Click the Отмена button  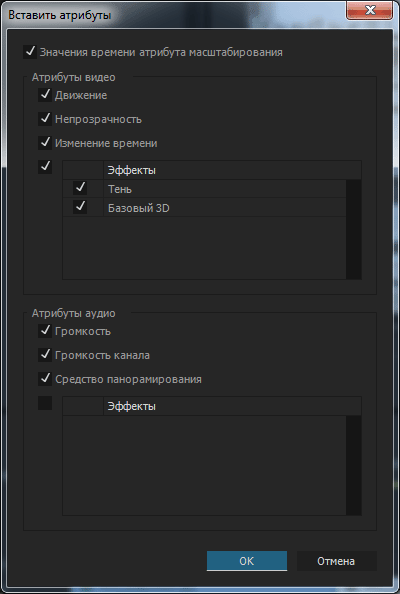(x=336, y=561)
